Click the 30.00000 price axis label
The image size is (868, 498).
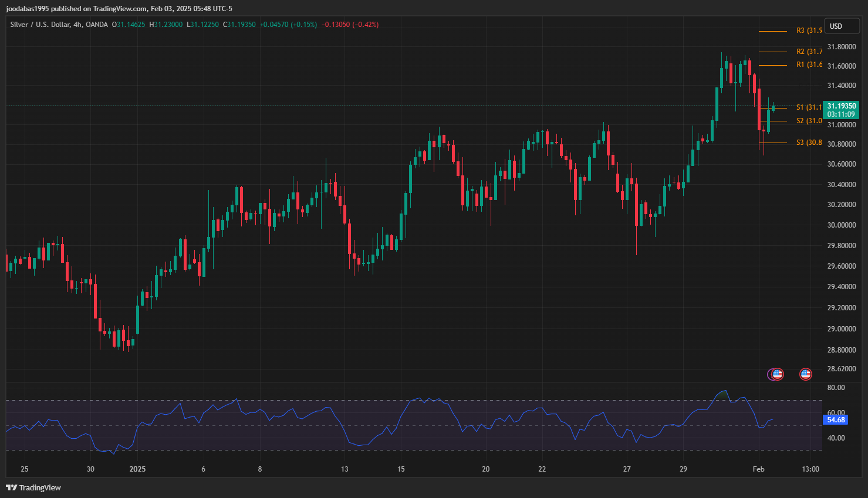[x=841, y=225]
